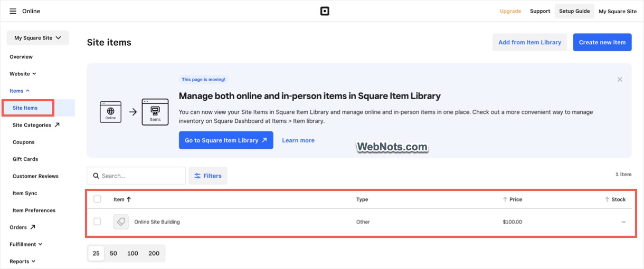Click Go to Square Item Library
Image resolution: width=644 pixels, height=269 pixels.
point(226,140)
